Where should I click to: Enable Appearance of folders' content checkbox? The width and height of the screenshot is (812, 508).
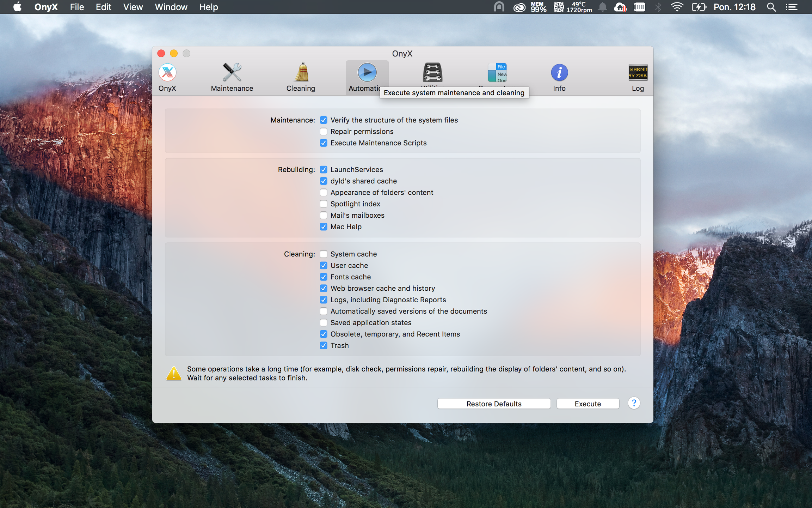point(323,193)
